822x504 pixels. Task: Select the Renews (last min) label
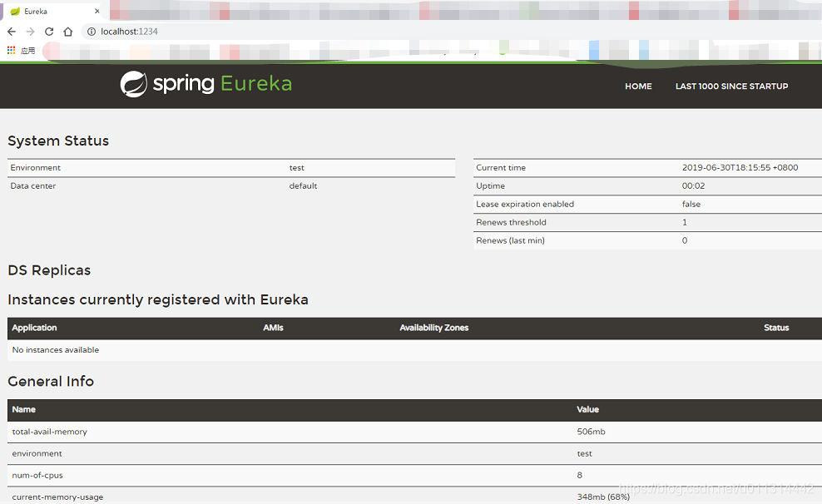(510, 240)
